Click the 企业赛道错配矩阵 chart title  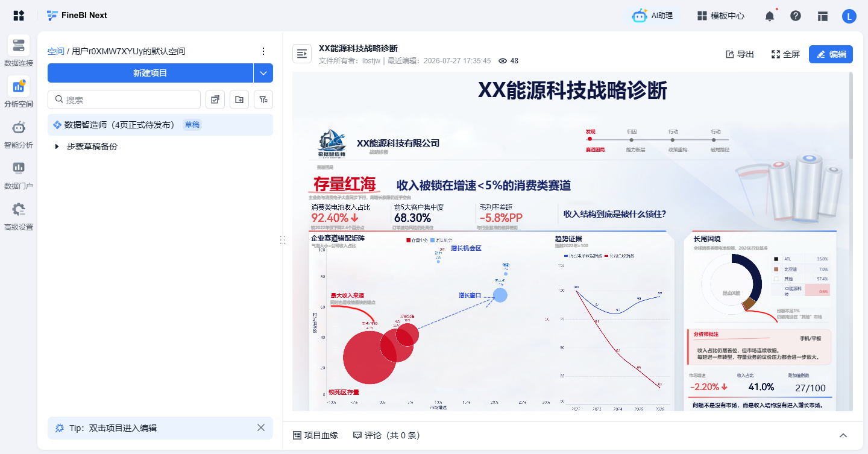338,238
